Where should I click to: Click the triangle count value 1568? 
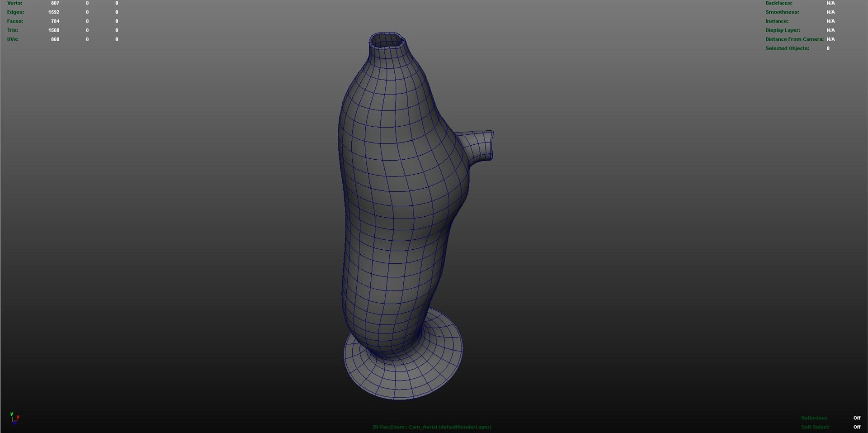tap(54, 30)
